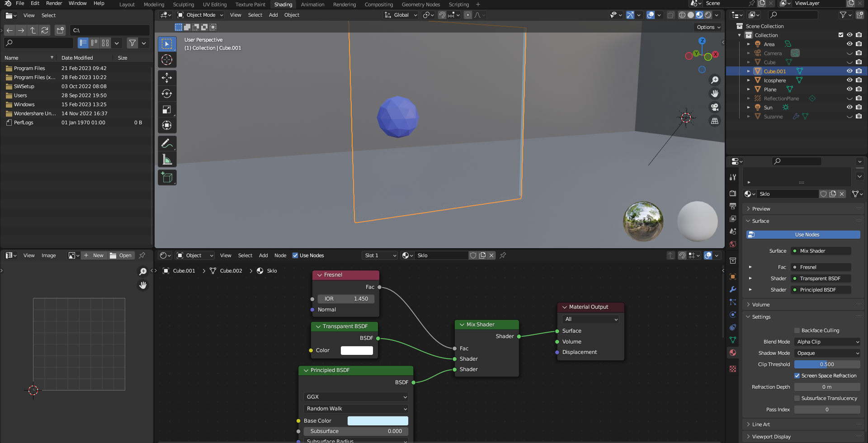Switch to the Animation workspace tab

[x=312, y=5]
